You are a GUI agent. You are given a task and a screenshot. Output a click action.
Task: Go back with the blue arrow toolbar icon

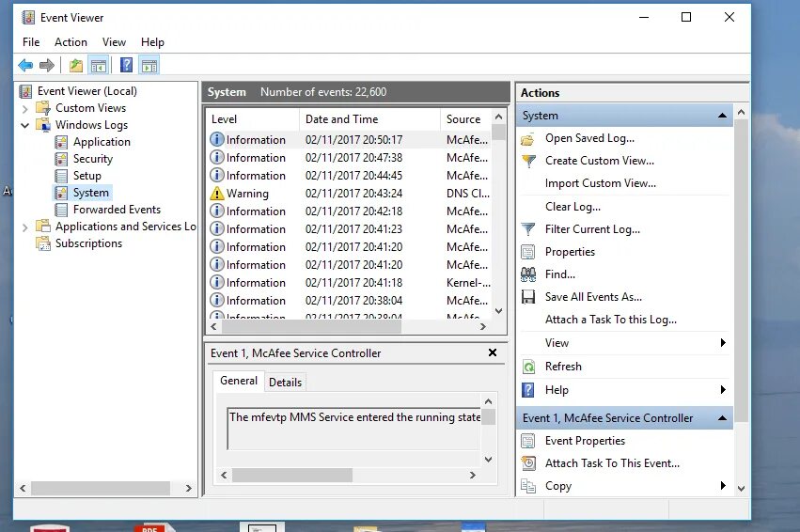tap(25, 65)
